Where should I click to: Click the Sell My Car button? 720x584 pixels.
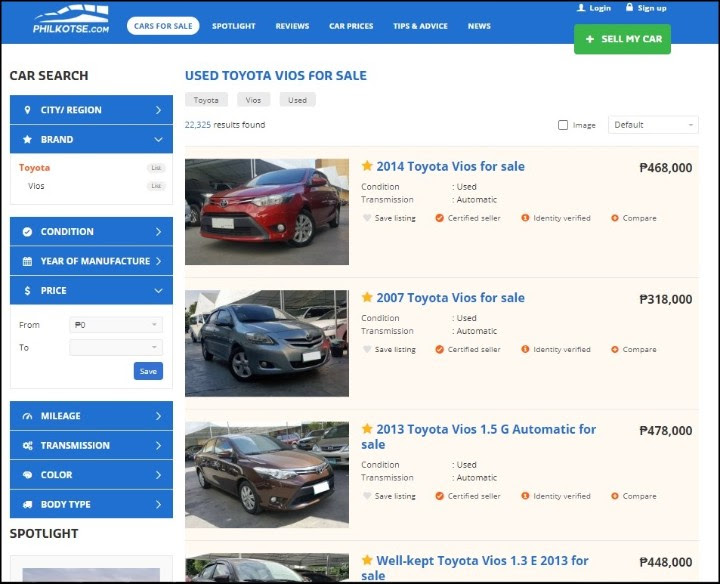(x=622, y=39)
